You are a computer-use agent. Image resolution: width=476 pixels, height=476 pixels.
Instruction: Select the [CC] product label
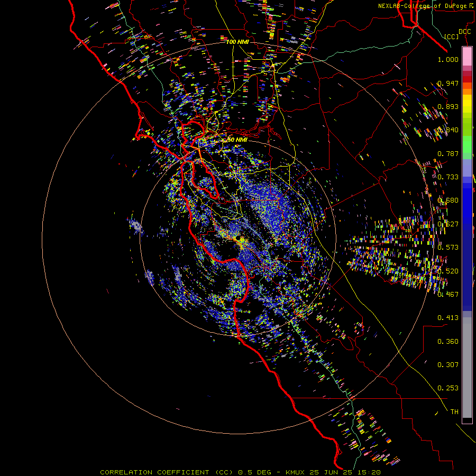click(x=452, y=36)
